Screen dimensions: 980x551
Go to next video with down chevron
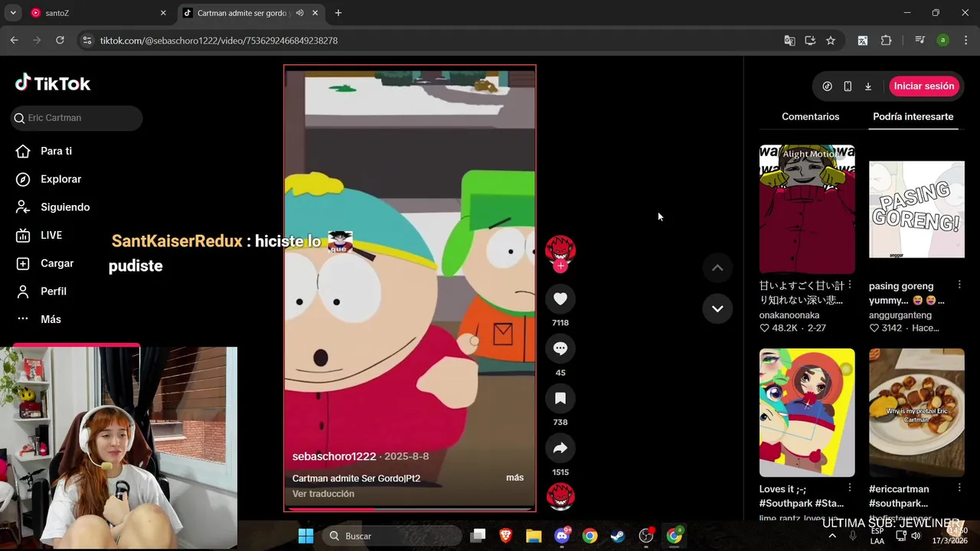pos(717,308)
